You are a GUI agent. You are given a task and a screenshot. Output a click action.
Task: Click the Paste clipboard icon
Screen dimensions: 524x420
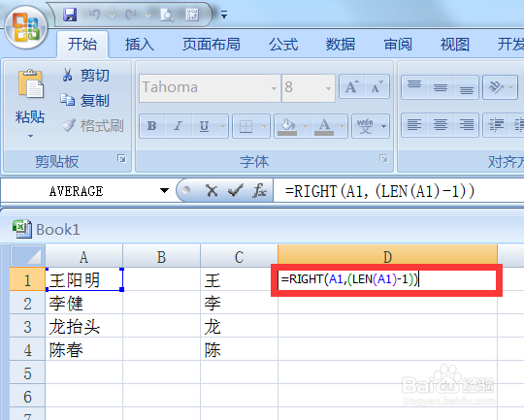point(30,83)
